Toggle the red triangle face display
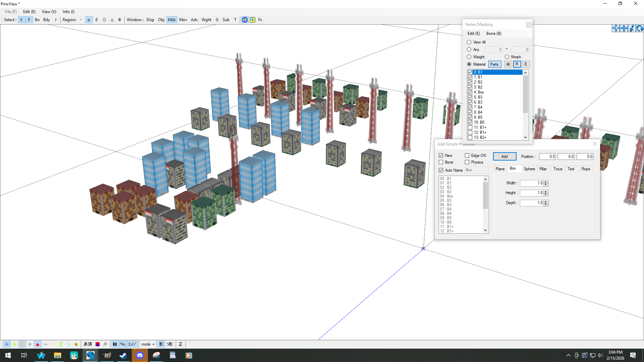The width and height of the screenshot is (644, 362). pyautogui.click(x=38, y=344)
